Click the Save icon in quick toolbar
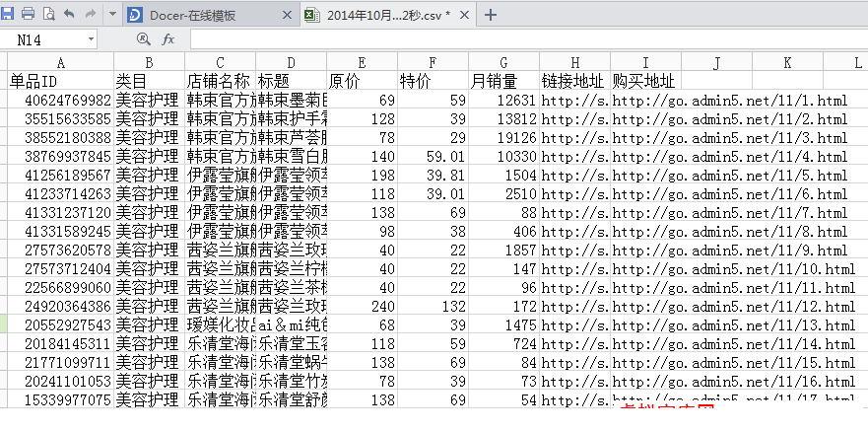This screenshot has width=868, height=431. 10,14
